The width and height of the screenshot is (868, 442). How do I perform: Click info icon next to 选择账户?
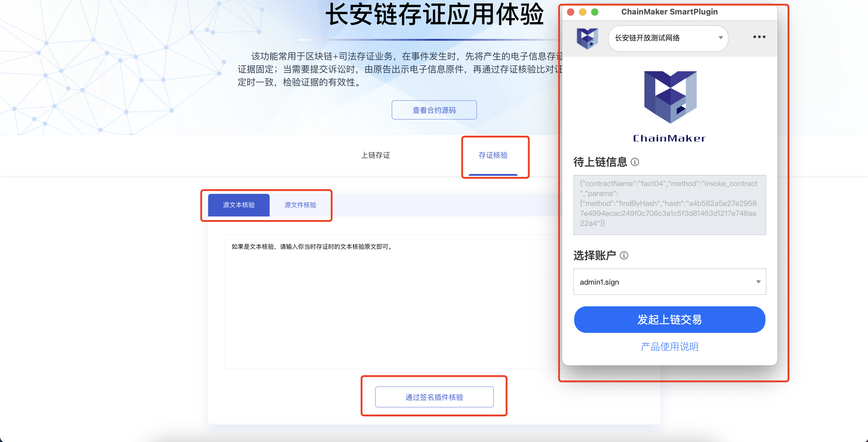point(624,255)
